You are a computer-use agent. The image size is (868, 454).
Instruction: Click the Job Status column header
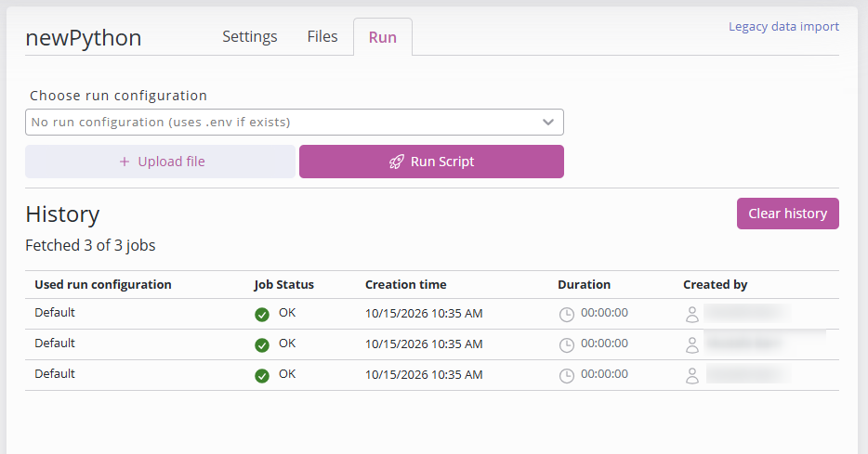pos(284,284)
